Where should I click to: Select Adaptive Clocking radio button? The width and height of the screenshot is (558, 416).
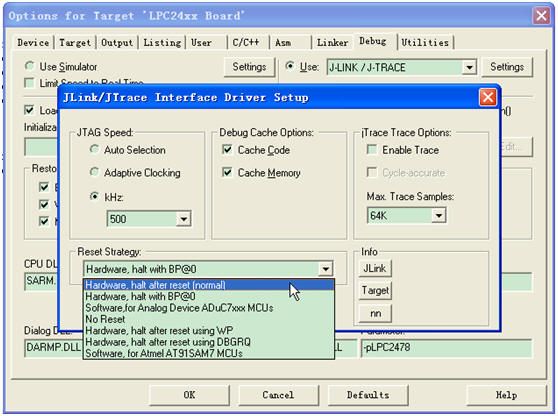click(x=94, y=172)
